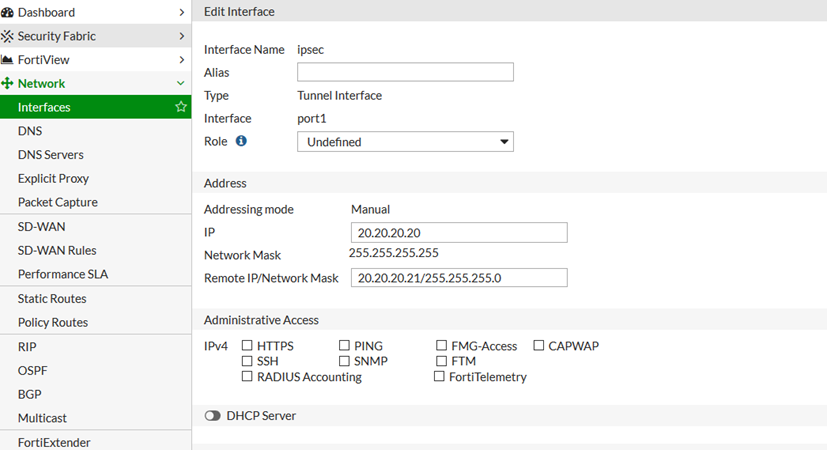
Task: Open the DNS Servers menu item
Action: pos(51,155)
